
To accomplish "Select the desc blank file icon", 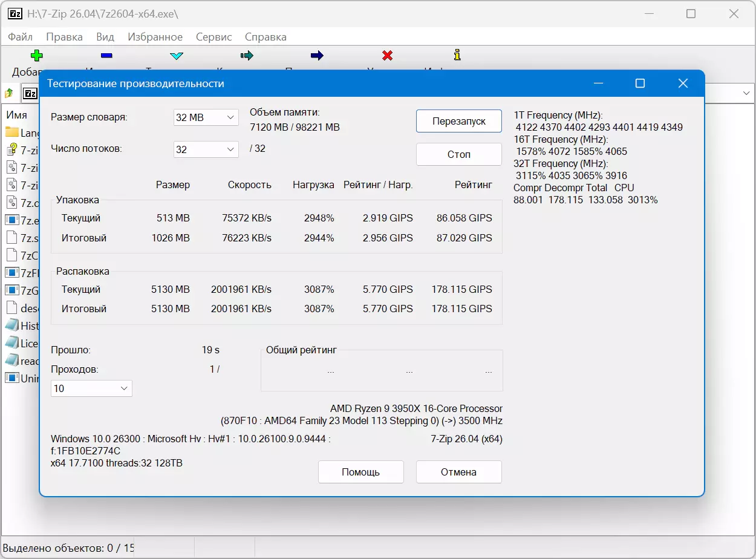I will (x=12, y=307).
